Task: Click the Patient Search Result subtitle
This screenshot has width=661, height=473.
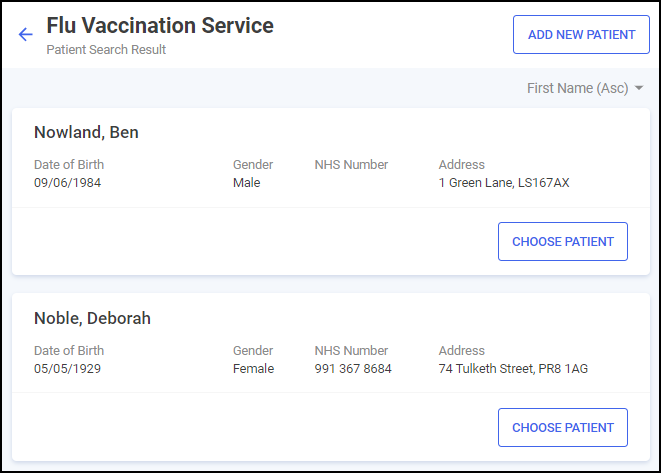Action: point(106,50)
